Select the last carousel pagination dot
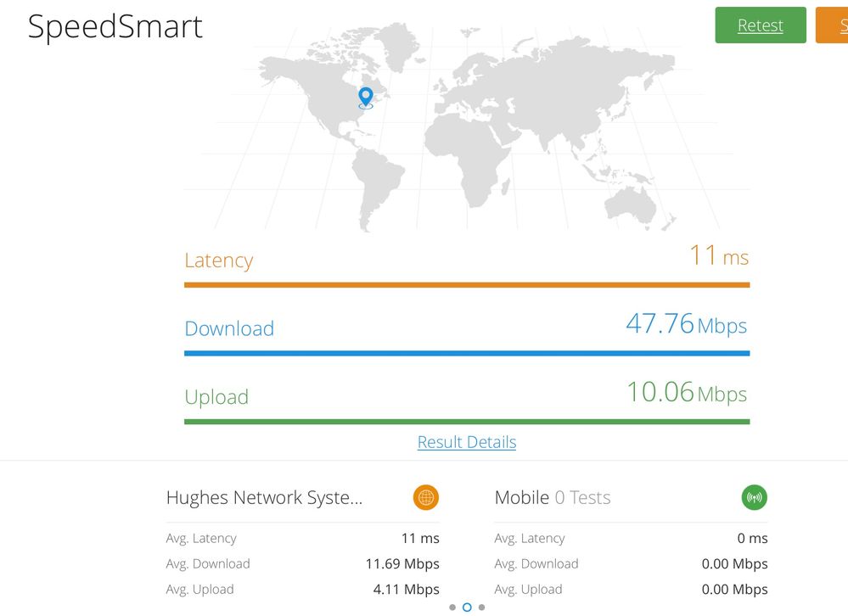This screenshot has width=848, height=616. [x=482, y=608]
